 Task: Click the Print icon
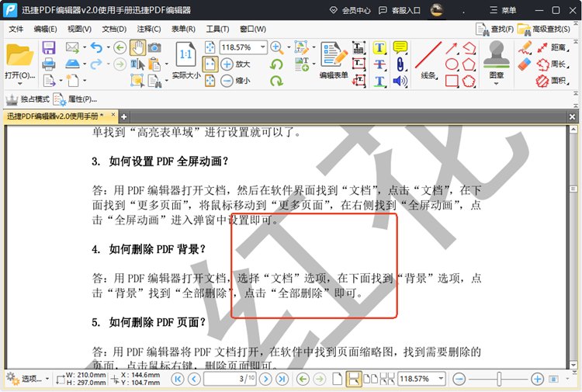click(x=49, y=64)
